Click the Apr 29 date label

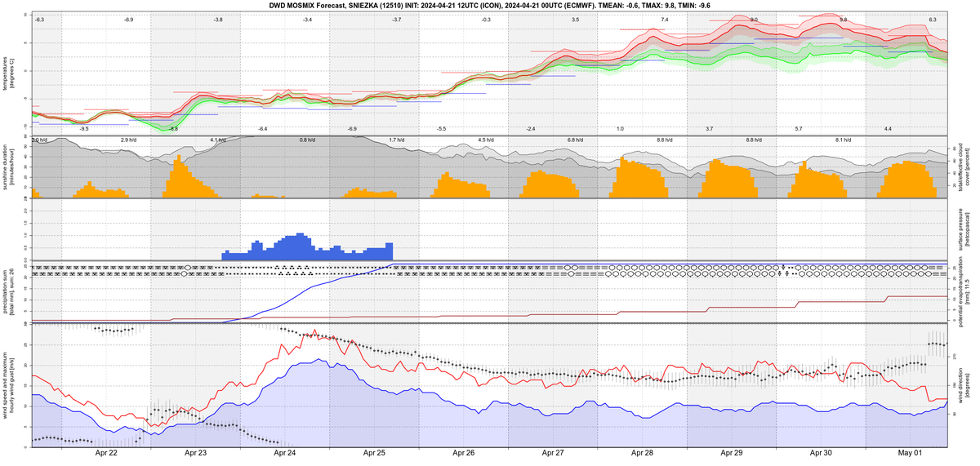click(x=732, y=453)
